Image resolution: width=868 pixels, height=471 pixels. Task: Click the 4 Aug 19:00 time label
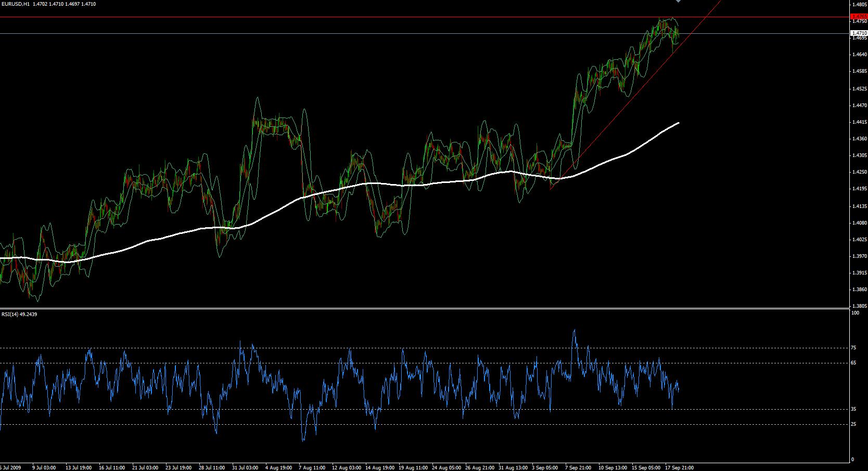click(278, 467)
